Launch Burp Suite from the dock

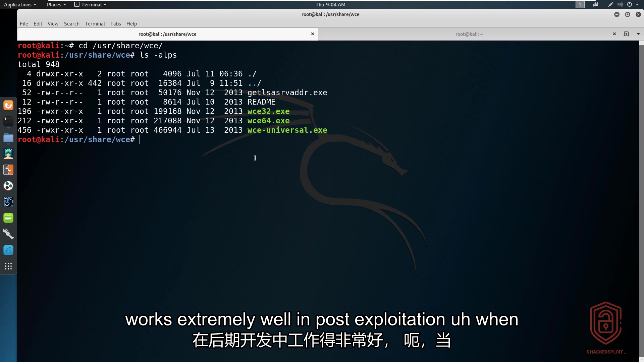click(8, 170)
